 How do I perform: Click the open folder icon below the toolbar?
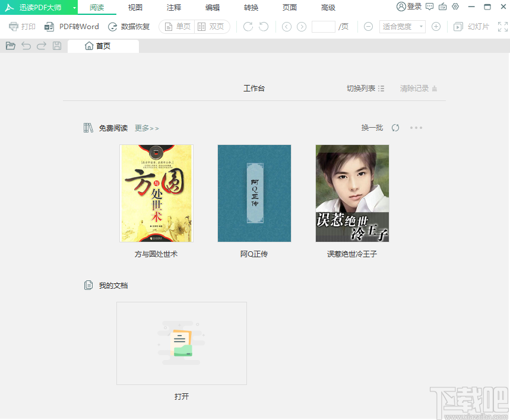pyautogui.click(x=10, y=46)
